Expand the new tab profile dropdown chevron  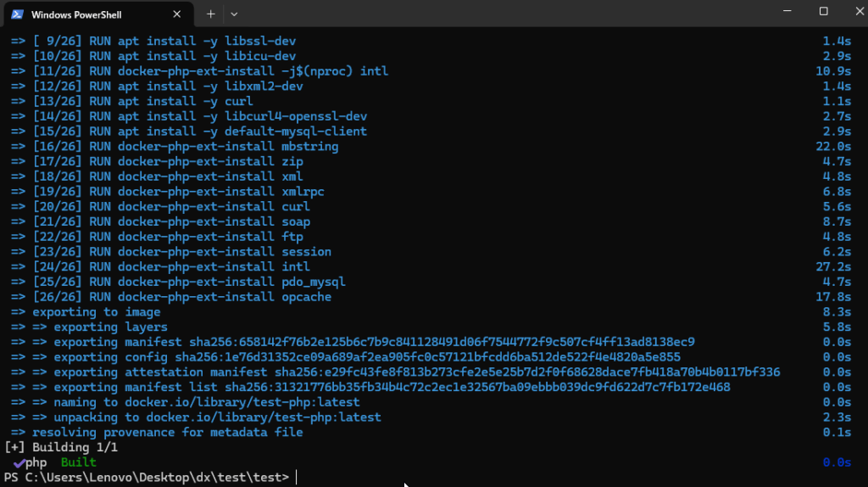[234, 14]
